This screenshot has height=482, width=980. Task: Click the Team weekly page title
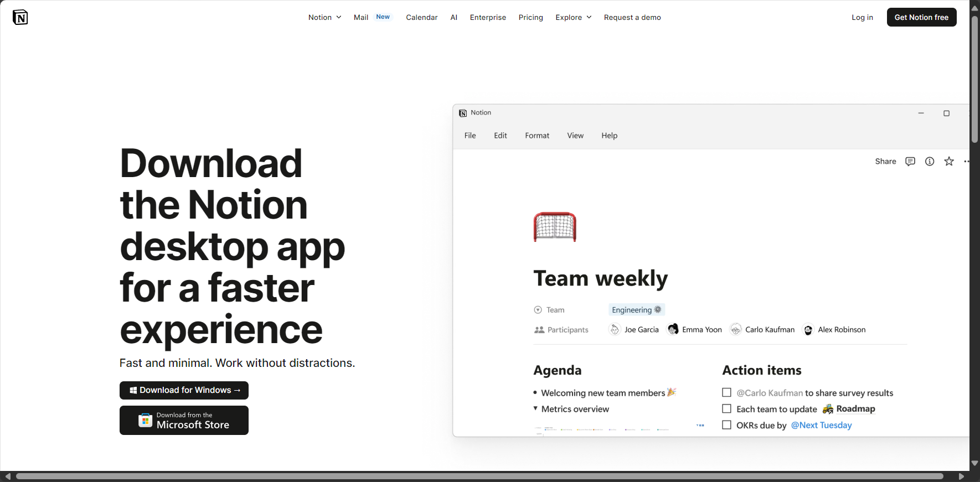pos(601,278)
